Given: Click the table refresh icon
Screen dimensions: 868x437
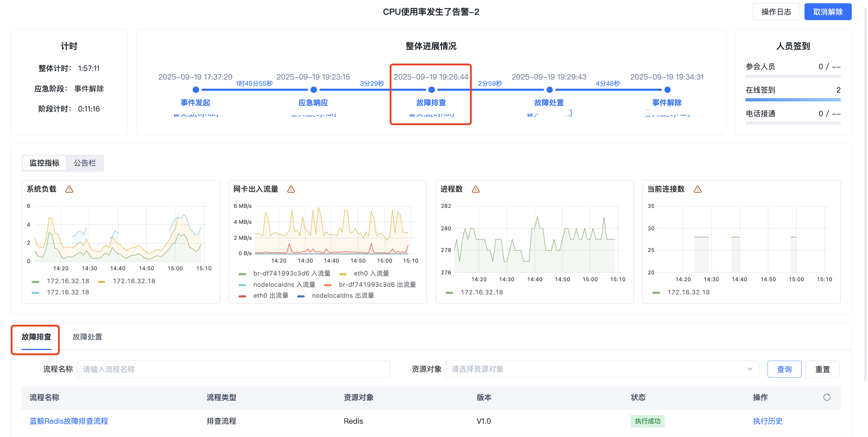Looking at the screenshot, I should tap(827, 397).
